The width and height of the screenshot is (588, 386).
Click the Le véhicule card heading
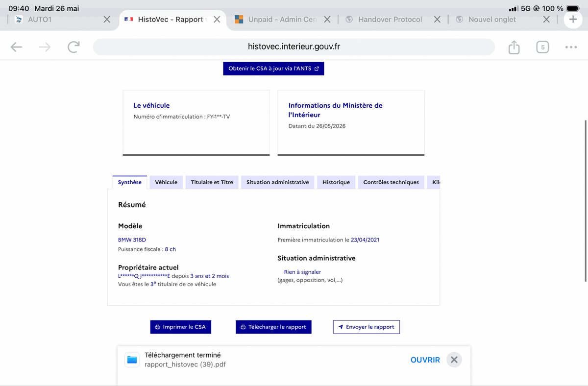(x=151, y=105)
